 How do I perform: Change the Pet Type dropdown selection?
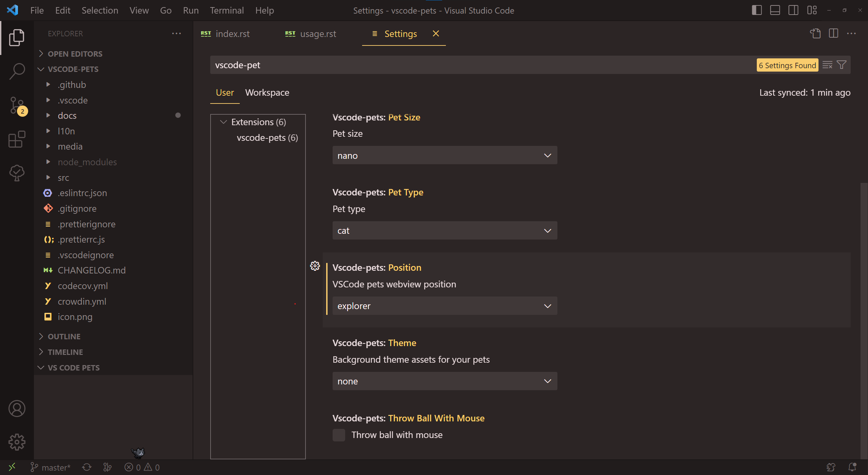(445, 230)
